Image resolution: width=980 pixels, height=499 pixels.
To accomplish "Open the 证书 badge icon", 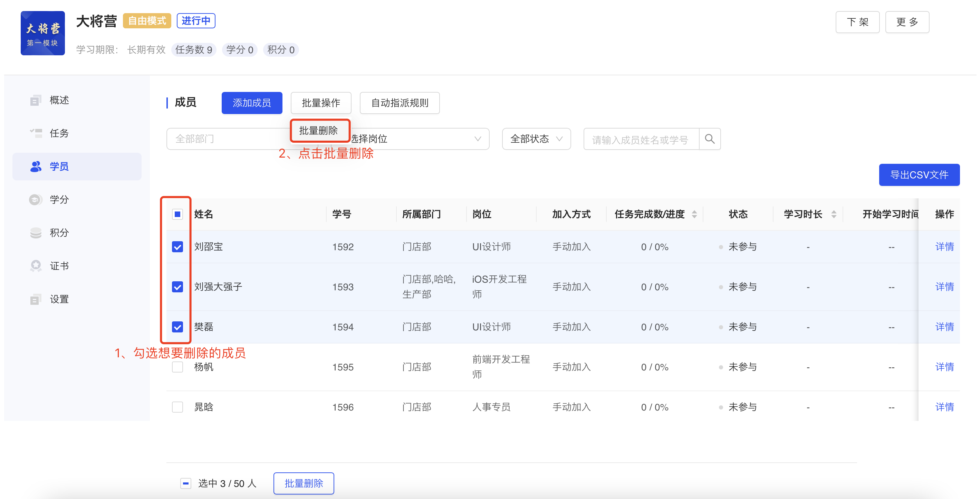I will pos(36,266).
